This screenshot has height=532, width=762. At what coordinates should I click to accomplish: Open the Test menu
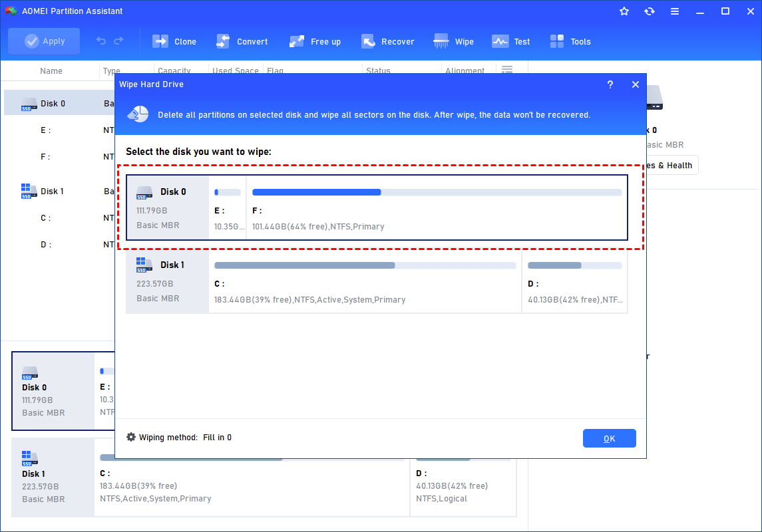[510, 42]
